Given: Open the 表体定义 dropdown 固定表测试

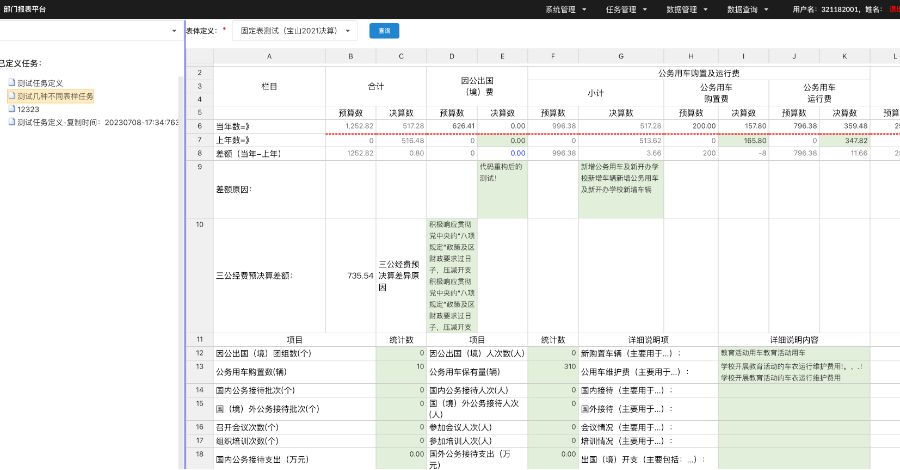Looking at the screenshot, I should click(295, 31).
